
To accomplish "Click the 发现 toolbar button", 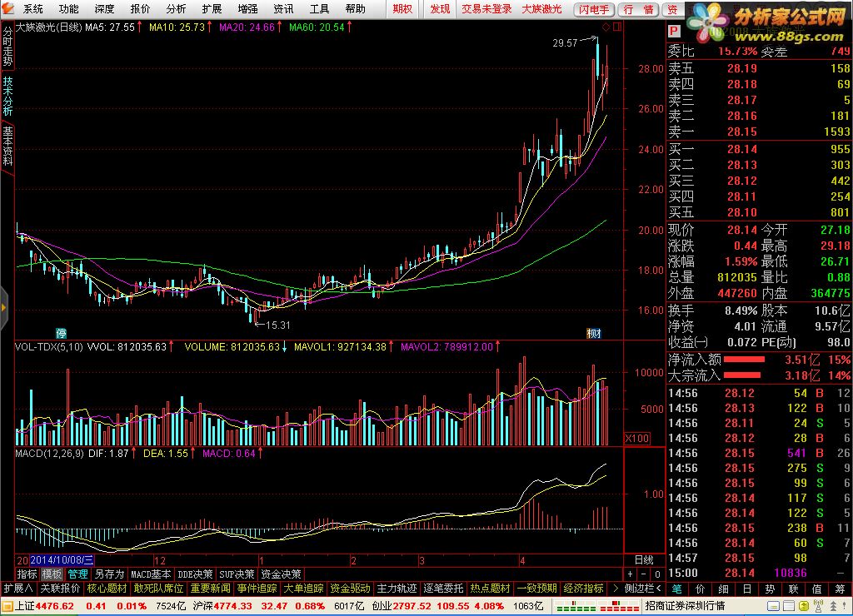I will pos(440,8).
